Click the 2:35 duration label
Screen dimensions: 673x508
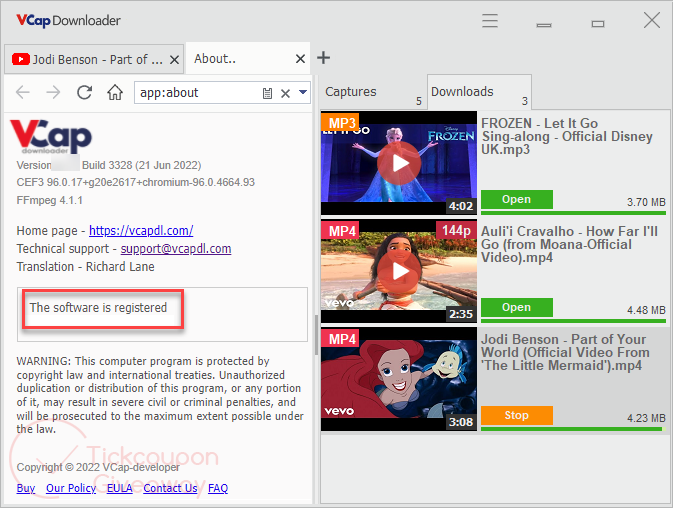[461, 314]
